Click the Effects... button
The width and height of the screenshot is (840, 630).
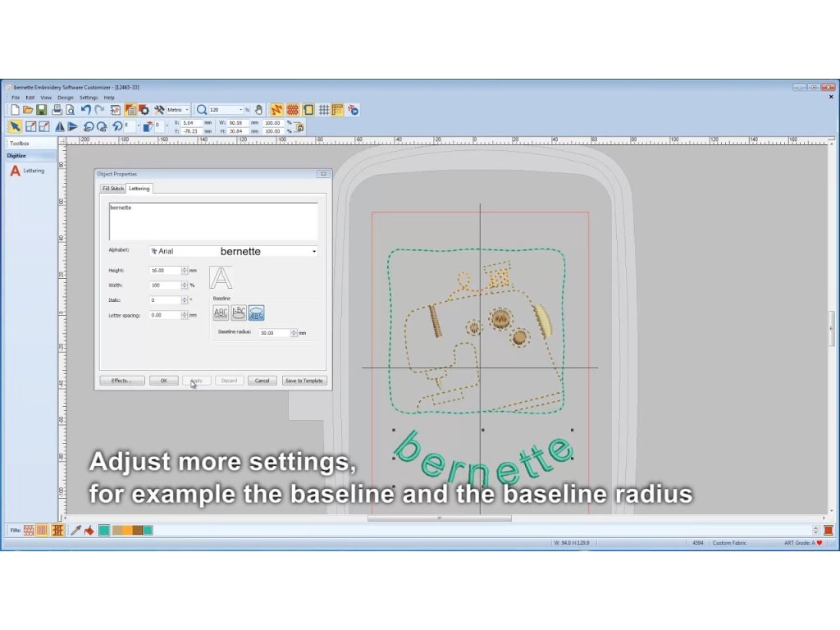122,381
